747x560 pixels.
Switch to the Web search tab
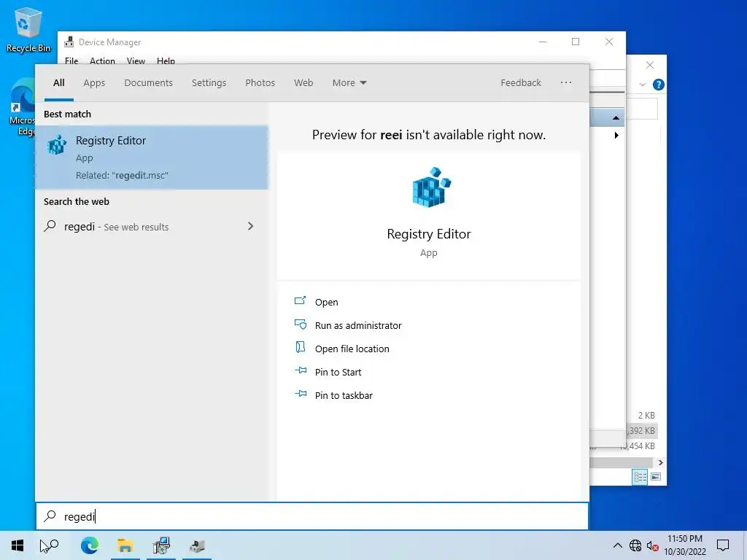point(303,83)
